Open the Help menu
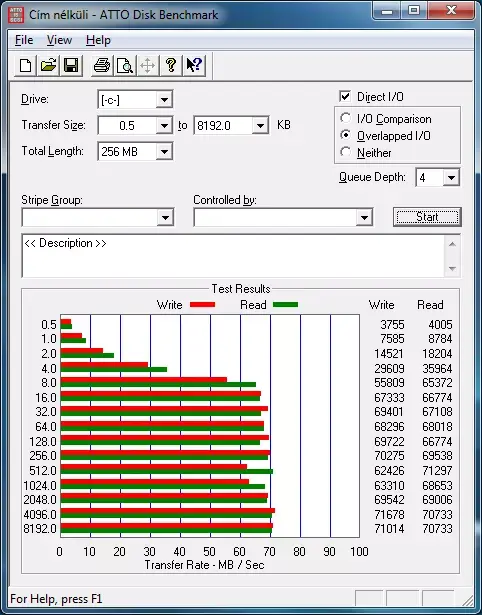482x615 pixels. pyautogui.click(x=98, y=40)
